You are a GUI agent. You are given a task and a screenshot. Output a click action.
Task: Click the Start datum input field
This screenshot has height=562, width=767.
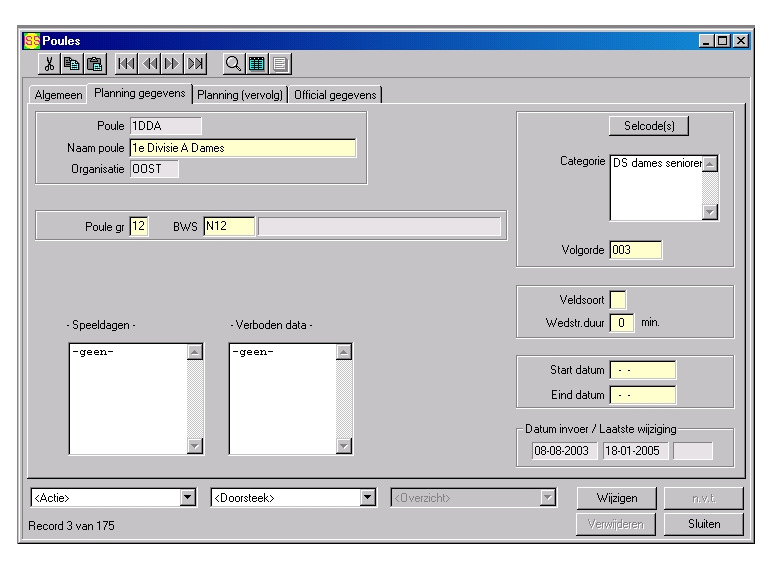tap(642, 370)
